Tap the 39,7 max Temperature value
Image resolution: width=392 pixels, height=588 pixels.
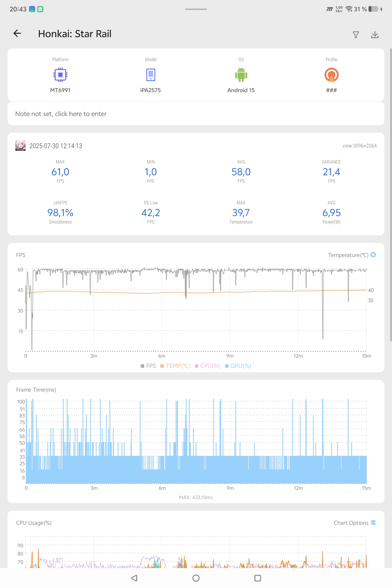241,213
